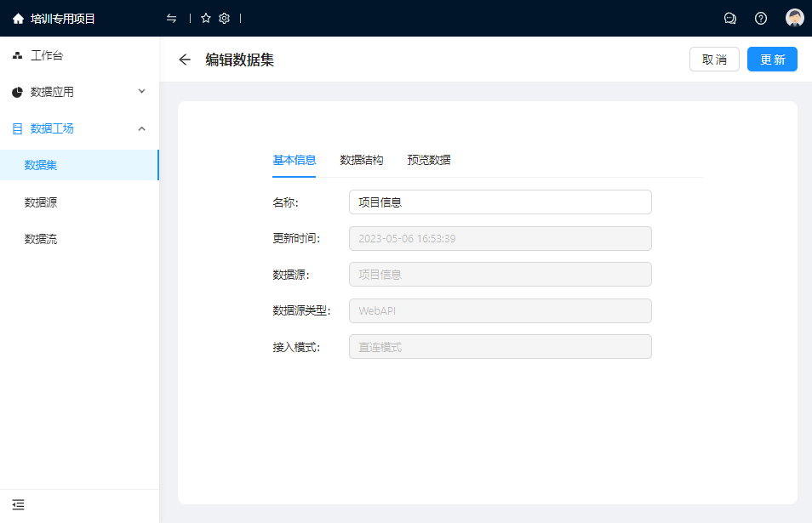Click the 取消 button
The width and height of the screenshot is (812, 523).
pyautogui.click(x=714, y=60)
